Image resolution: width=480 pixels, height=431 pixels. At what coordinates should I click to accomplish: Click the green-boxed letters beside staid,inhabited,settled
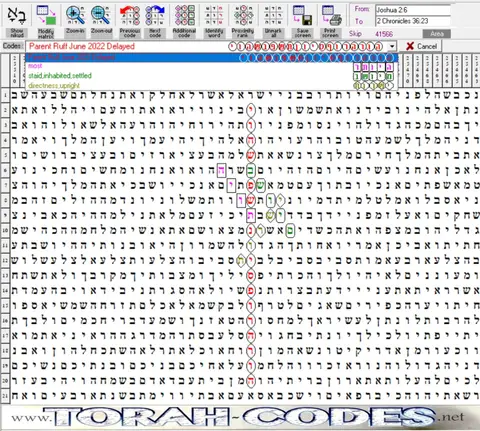(373, 76)
